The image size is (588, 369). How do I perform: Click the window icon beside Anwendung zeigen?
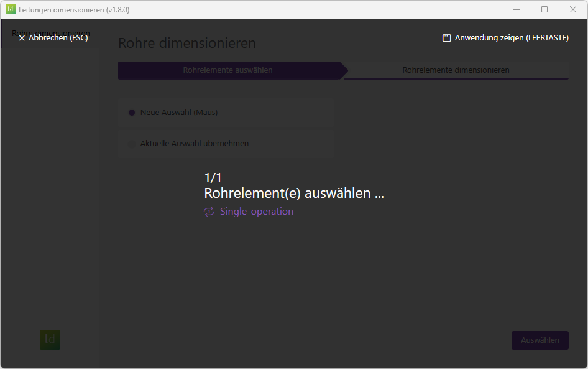click(446, 37)
